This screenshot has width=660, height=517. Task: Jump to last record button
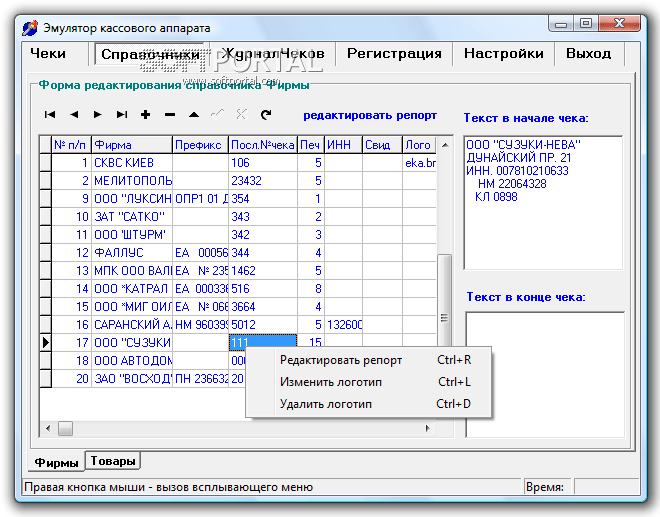[122, 115]
